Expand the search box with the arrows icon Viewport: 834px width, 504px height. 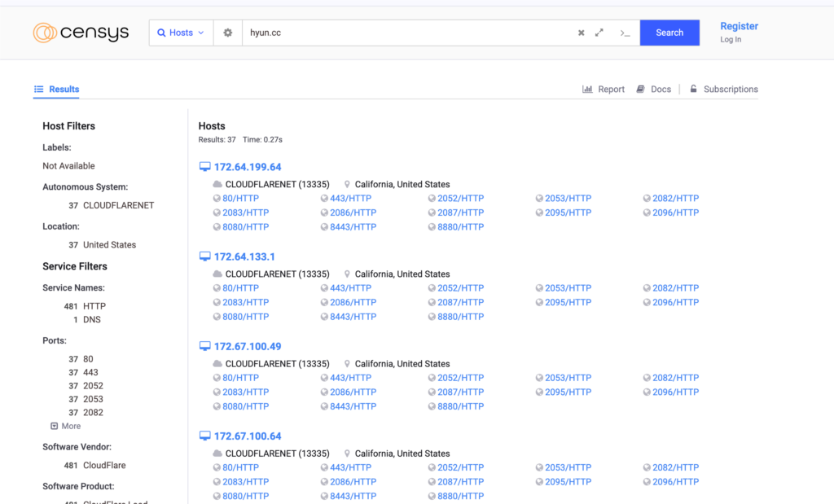coord(599,33)
